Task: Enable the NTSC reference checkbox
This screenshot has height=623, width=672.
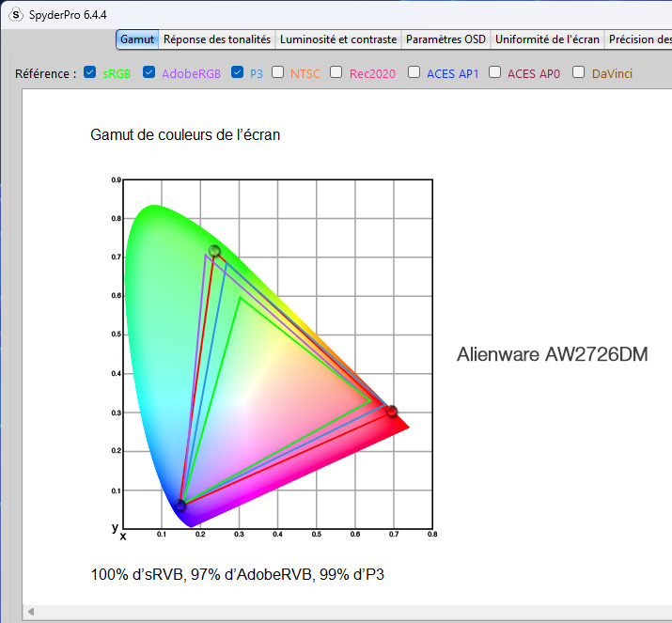Action: [x=277, y=72]
